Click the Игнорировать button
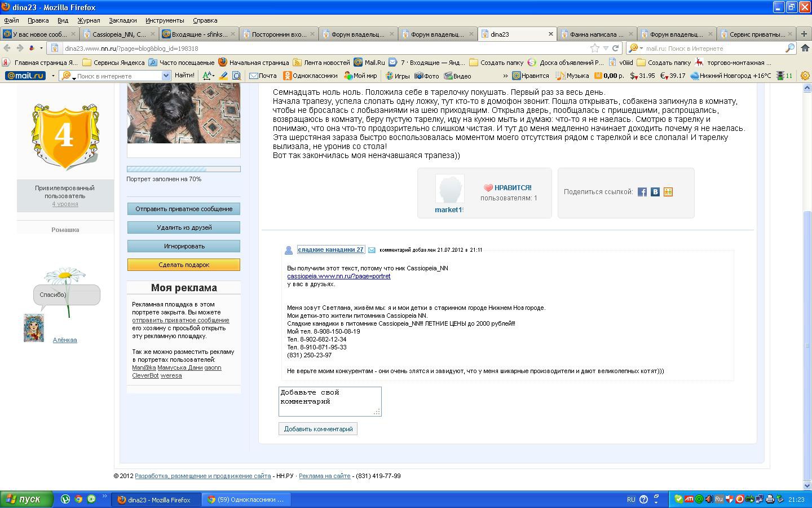This screenshot has width=812, height=508. click(184, 246)
